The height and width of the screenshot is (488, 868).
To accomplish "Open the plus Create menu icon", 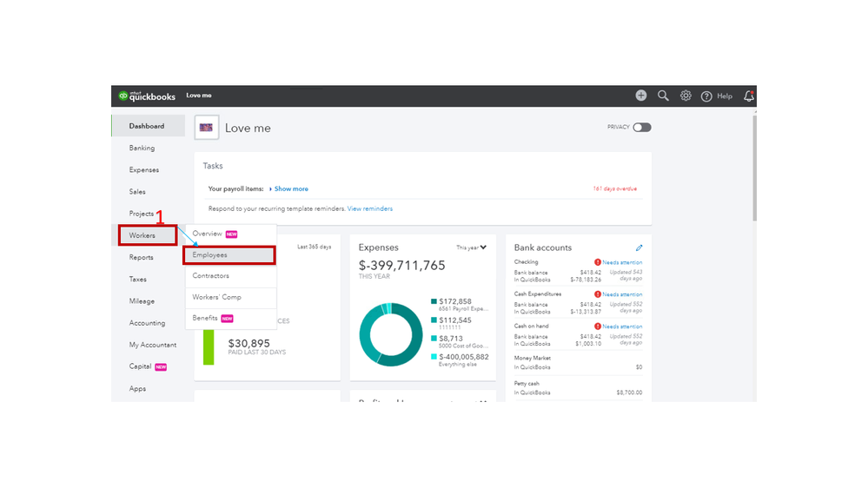I will pos(641,96).
